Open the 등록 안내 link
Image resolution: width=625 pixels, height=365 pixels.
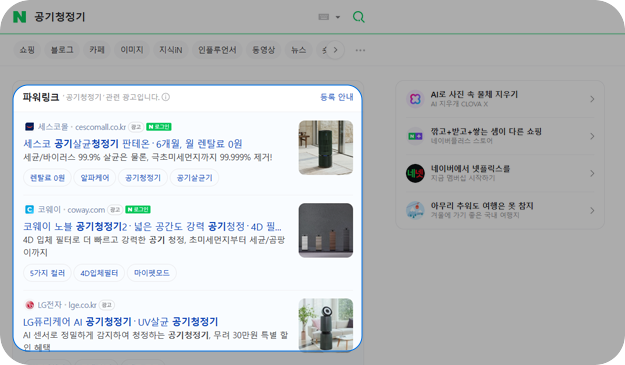[x=337, y=97]
